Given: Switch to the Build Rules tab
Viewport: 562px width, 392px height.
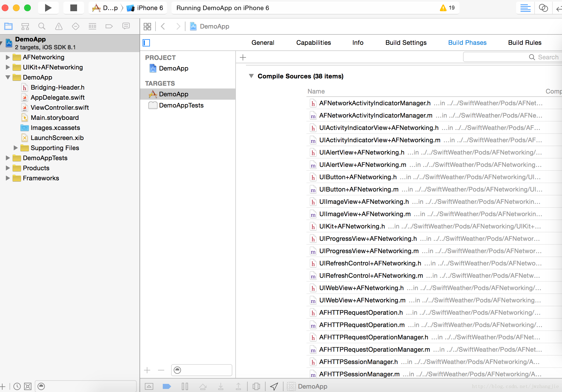Looking at the screenshot, I should pos(525,43).
